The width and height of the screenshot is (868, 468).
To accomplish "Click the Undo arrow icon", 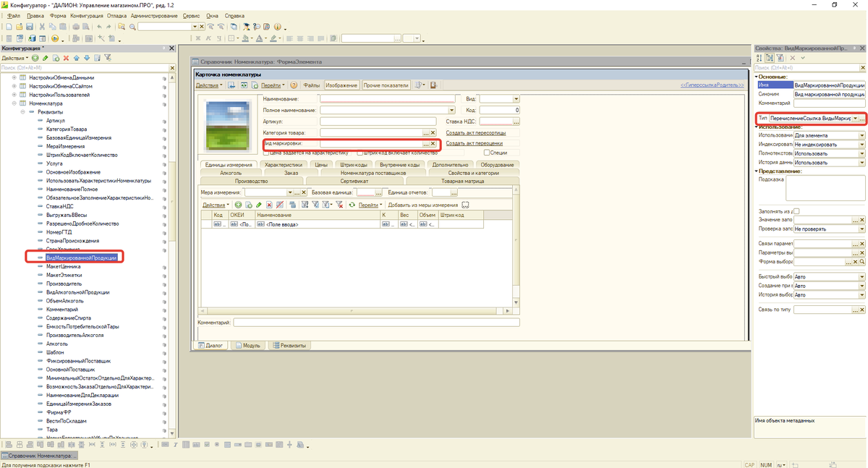I will 99,26.
